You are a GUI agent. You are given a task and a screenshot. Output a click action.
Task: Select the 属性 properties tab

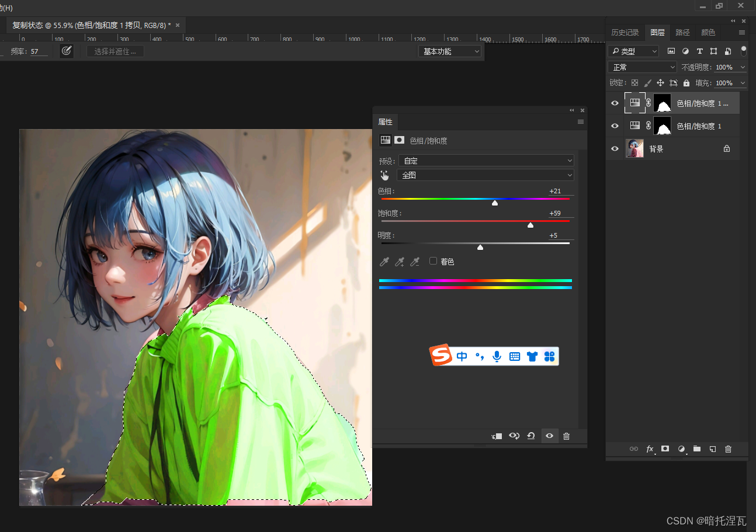click(x=385, y=121)
